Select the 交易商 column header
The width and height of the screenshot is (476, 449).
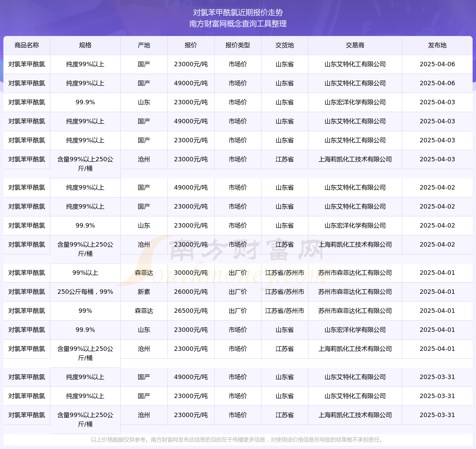coord(355,45)
